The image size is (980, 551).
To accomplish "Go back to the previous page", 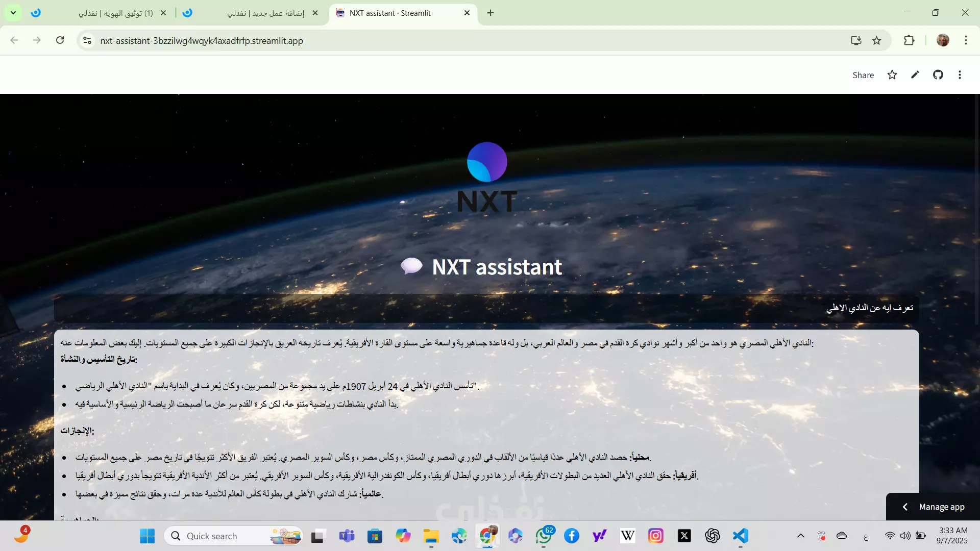I will (x=14, y=40).
